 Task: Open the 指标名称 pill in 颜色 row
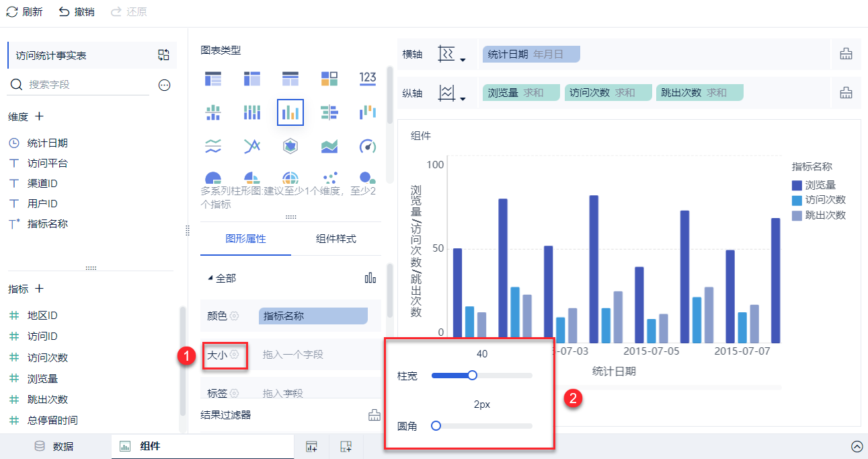(313, 316)
